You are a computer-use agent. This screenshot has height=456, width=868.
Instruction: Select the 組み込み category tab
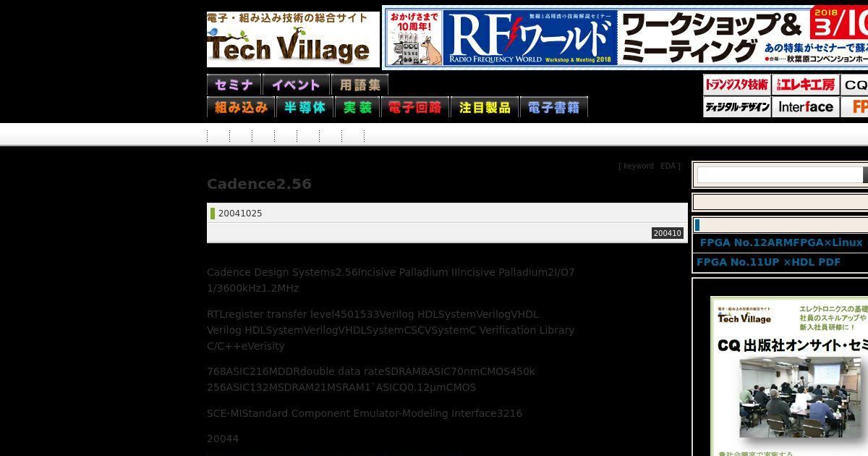coord(241,107)
